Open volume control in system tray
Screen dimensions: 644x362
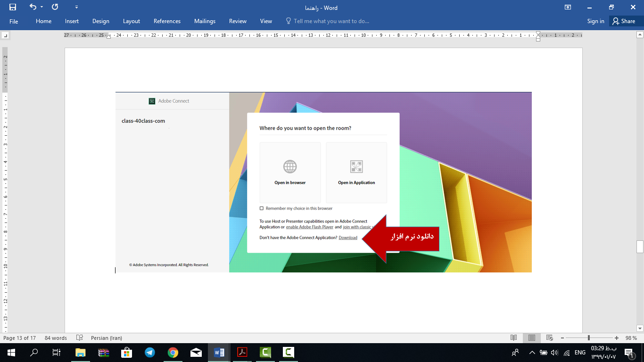coord(554,353)
